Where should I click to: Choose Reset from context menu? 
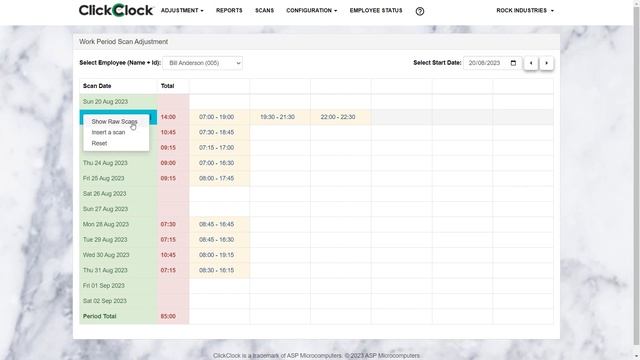click(99, 143)
